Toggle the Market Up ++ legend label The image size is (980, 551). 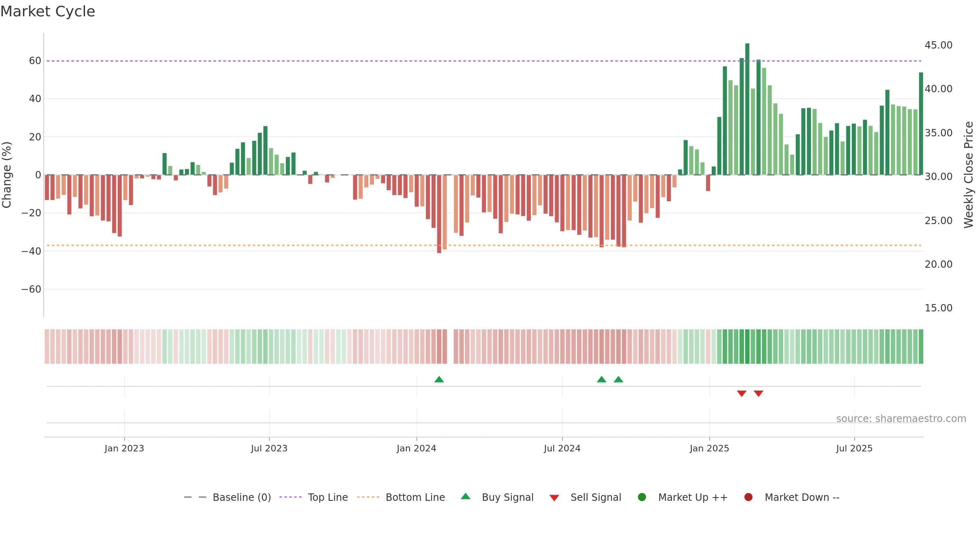pos(693,497)
